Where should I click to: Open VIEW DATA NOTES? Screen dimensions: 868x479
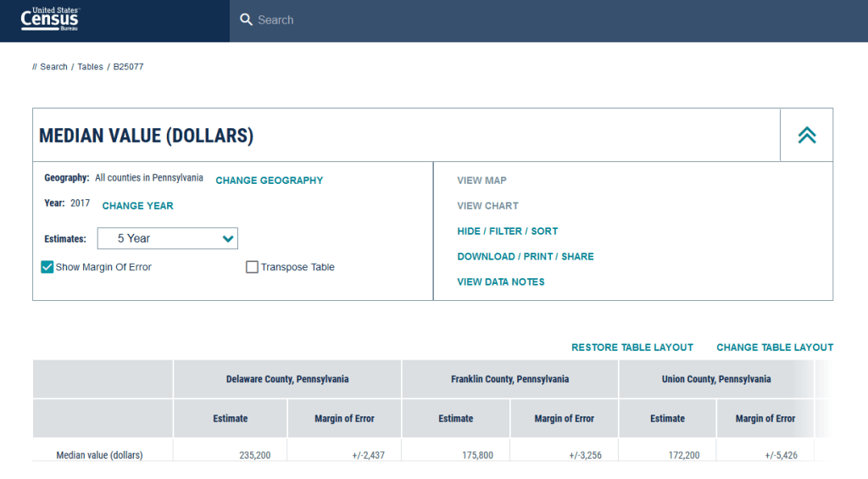pos(500,282)
